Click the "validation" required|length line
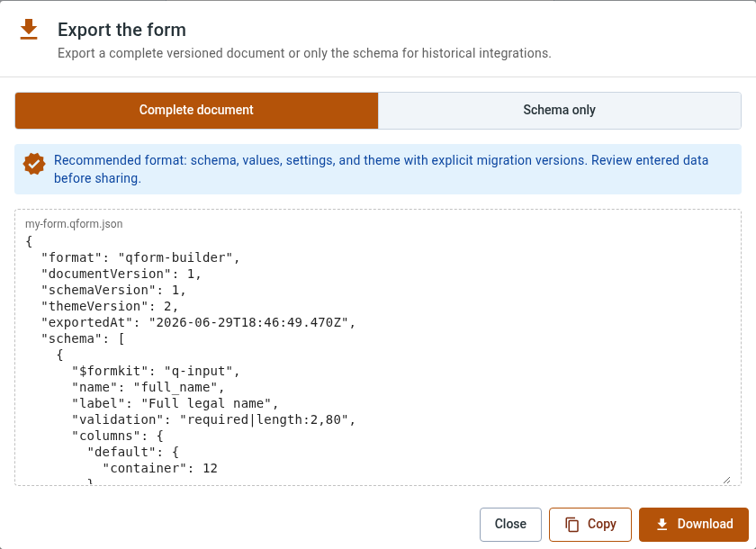The width and height of the screenshot is (756, 549). coord(214,419)
